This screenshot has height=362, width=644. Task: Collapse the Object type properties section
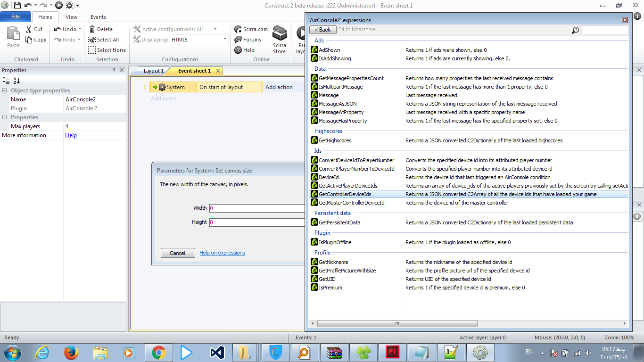pos(5,90)
